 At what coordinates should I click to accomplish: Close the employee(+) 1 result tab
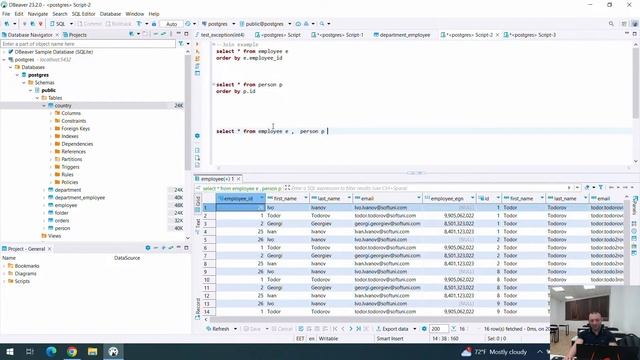[238, 179]
